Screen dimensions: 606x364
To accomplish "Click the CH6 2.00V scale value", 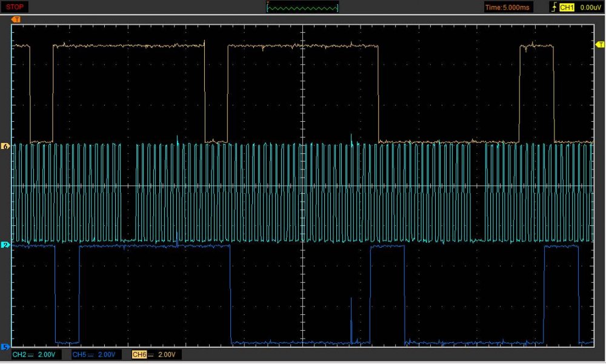I will coord(167,354).
